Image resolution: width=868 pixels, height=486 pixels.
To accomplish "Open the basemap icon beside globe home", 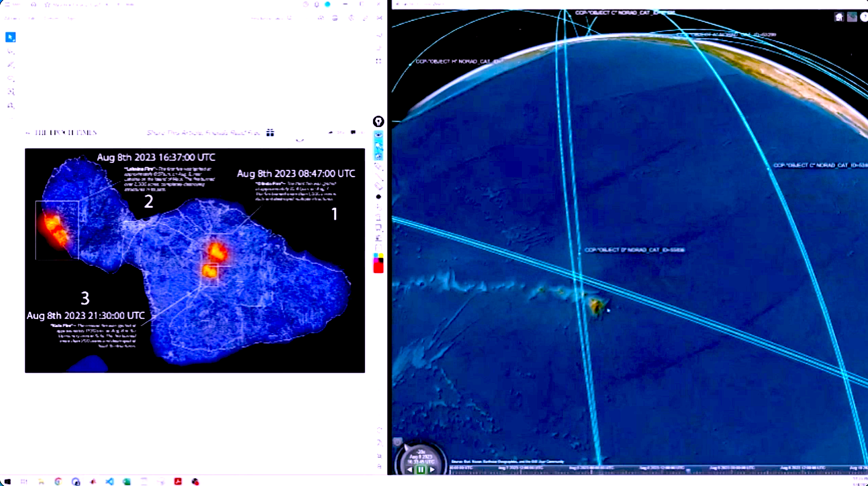I will point(852,17).
